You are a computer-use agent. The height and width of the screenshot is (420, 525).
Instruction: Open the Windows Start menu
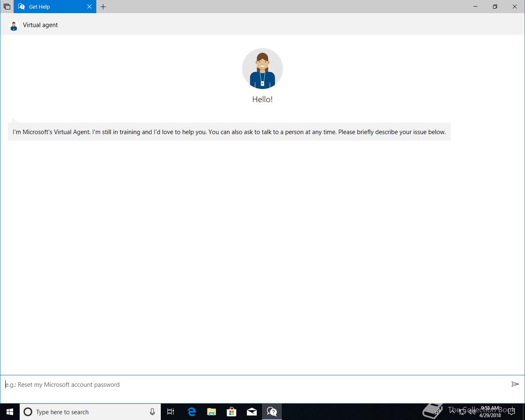coord(10,412)
